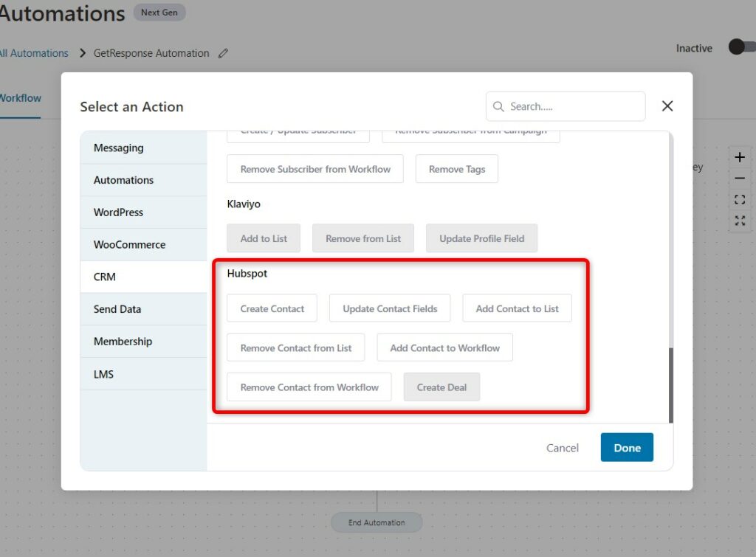
Task: Zoom out on the workflow canvas
Action: click(740, 179)
